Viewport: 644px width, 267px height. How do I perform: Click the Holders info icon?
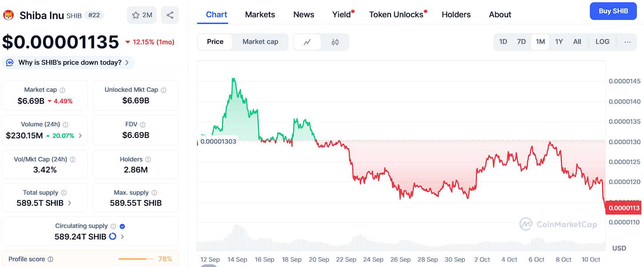click(x=148, y=160)
